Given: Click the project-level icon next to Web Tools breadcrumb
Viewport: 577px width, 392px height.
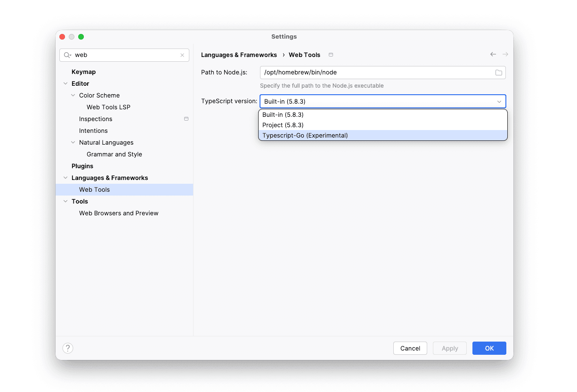Looking at the screenshot, I should pos(331,55).
